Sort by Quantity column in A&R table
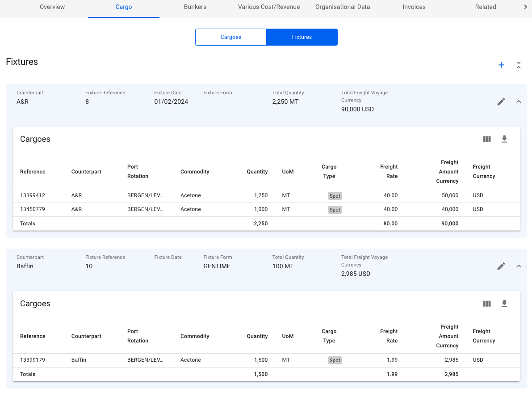The image size is (532, 393). click(x=257, y=172)
